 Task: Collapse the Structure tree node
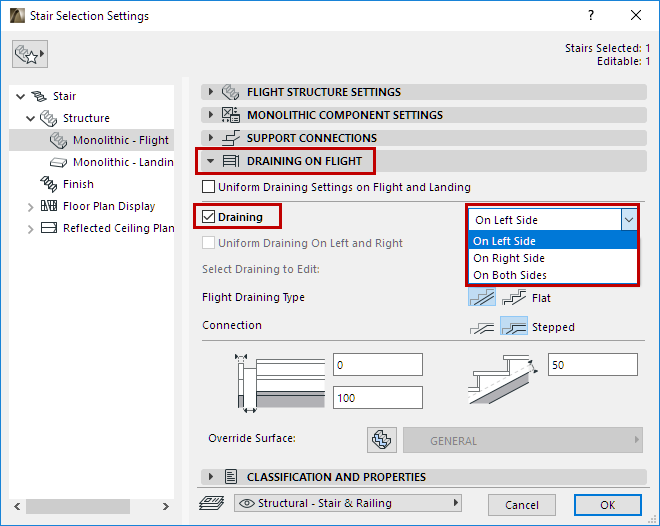(30, 118)
